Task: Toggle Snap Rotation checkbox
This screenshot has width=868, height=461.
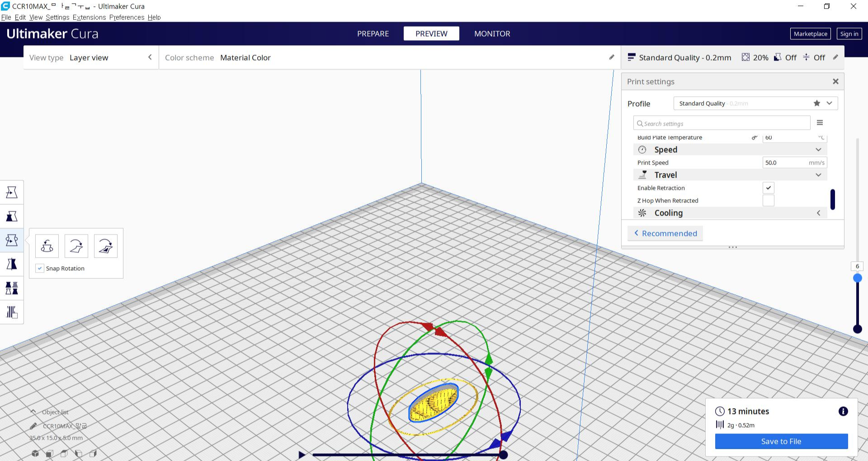Action: [40, 268]
